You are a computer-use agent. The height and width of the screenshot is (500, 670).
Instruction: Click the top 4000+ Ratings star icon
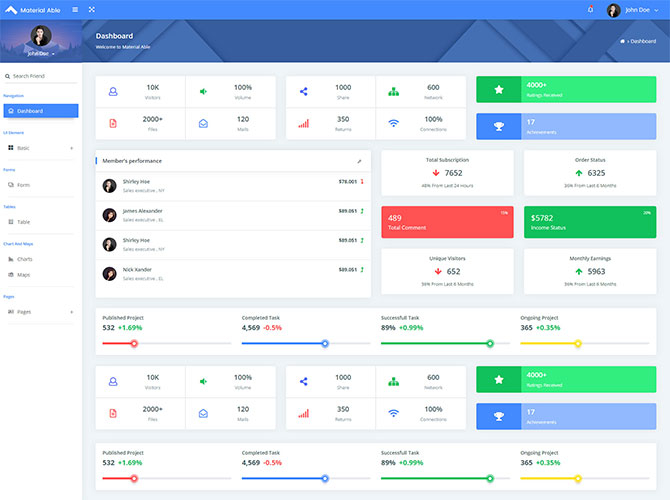coord(499,89)
